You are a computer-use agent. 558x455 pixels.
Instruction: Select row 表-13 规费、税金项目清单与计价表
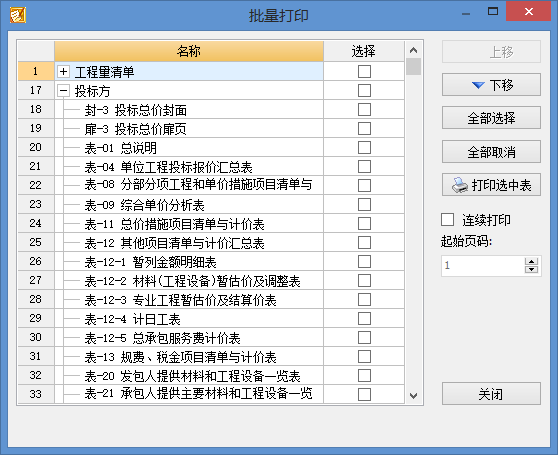(x=189, y=357)
